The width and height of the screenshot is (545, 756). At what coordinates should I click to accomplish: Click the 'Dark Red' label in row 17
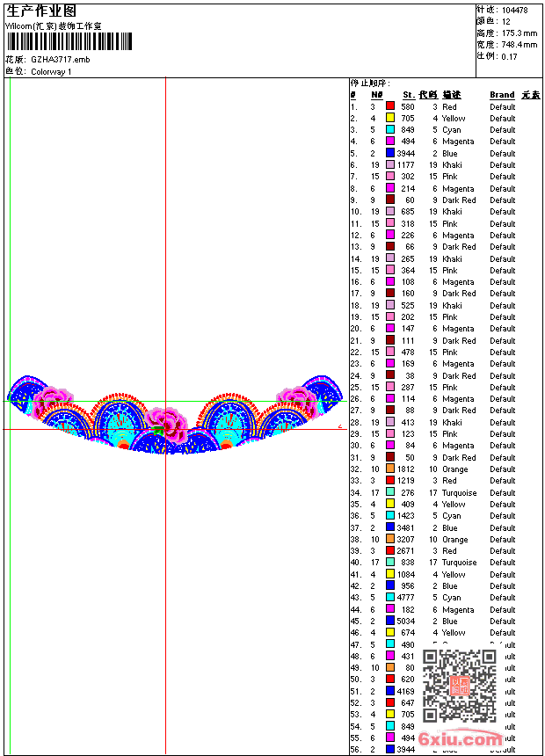click(x=459, y=294)
